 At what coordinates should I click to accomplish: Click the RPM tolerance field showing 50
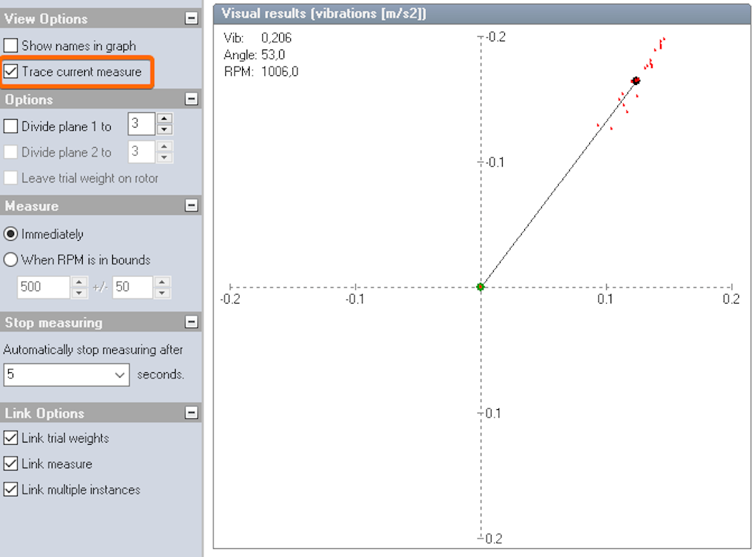point(133,287)
